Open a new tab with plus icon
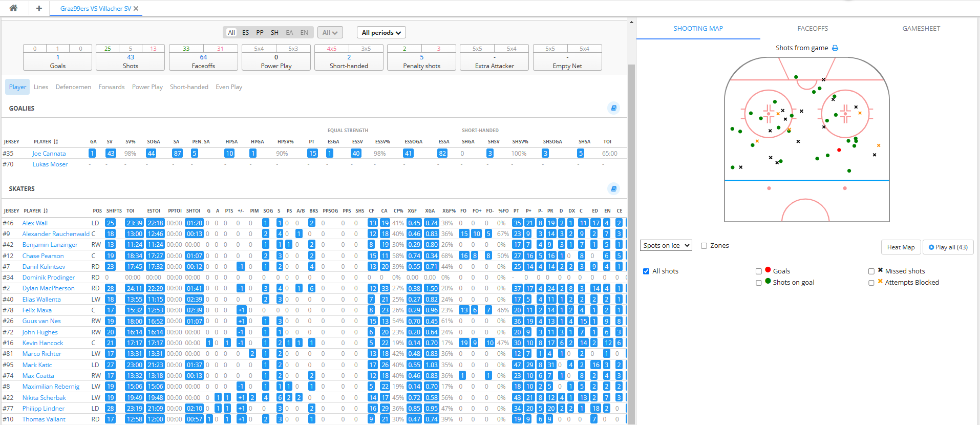Image resolution: width=980 pixels, height=425 pixels. tap(39, 8)
